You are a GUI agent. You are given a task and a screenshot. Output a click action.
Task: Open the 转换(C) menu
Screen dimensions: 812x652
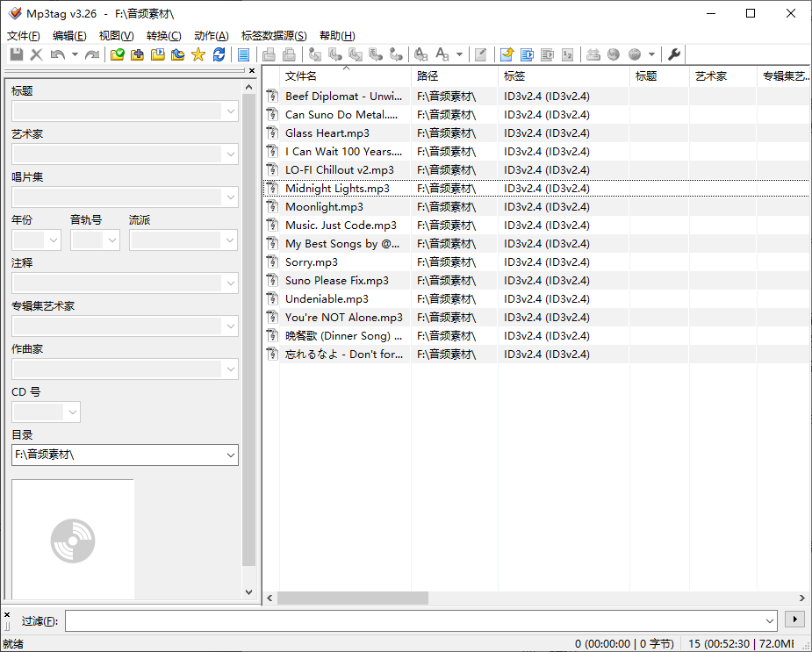point(163,36)
